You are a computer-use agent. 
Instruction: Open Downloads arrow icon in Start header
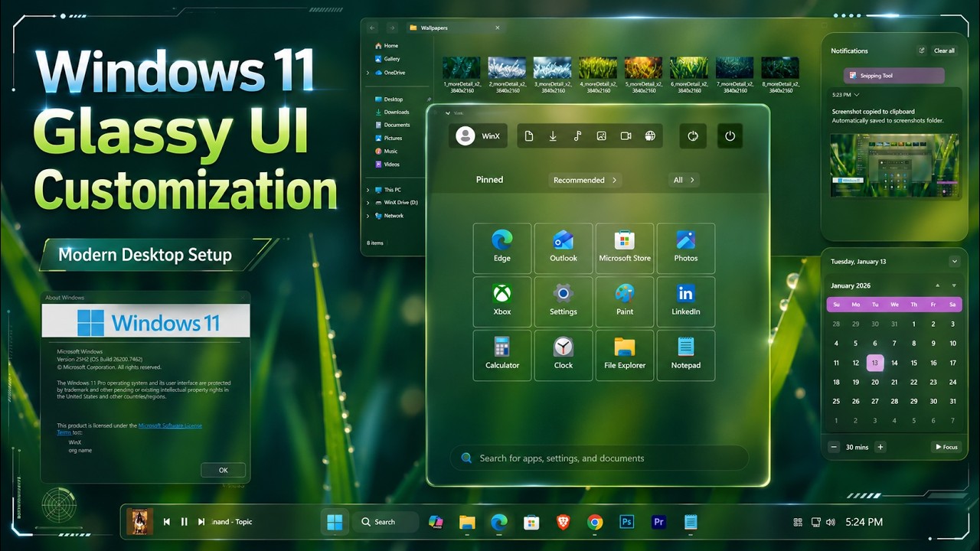coord(553,136)
